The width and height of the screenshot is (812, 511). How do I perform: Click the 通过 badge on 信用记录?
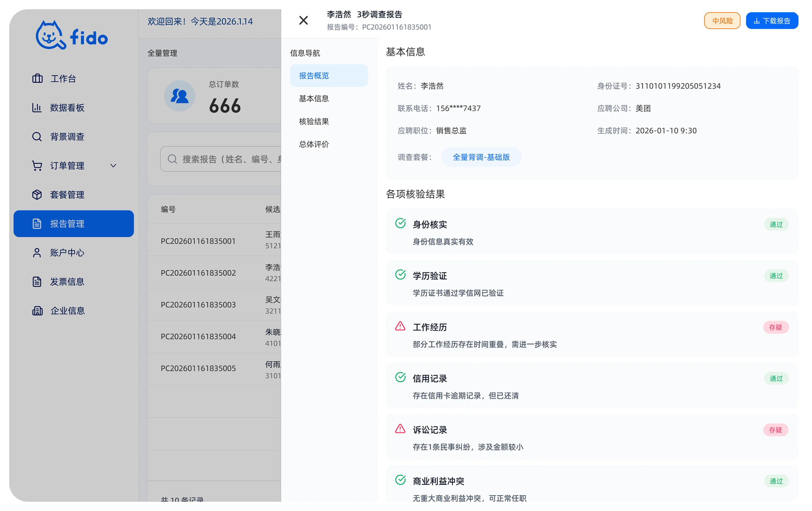tap(776, 379)
